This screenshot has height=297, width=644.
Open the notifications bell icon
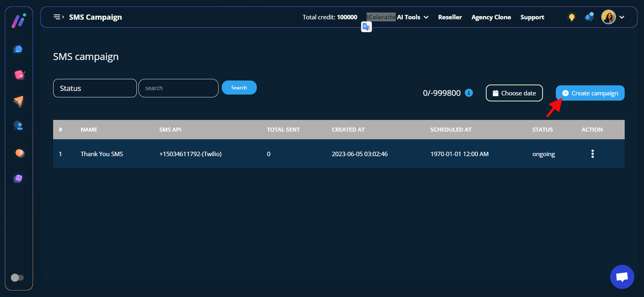[589, 17]
